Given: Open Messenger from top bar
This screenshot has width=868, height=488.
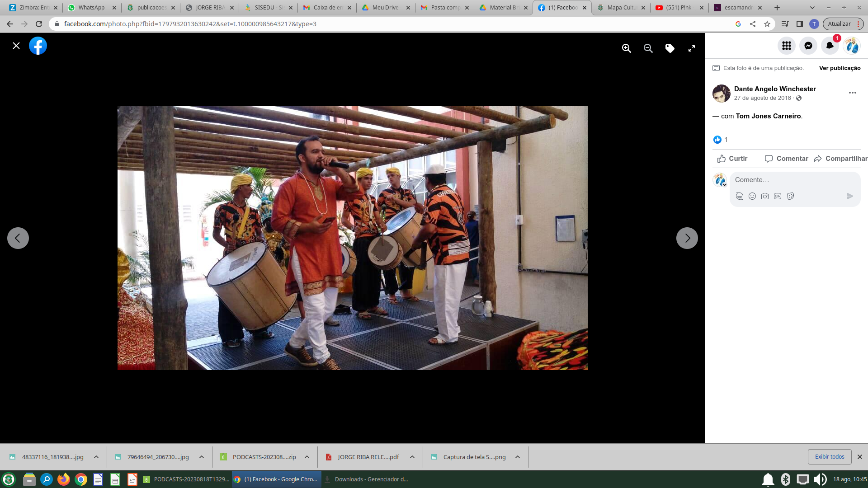Looking at the screenshot, I should [x=808, y=46].
